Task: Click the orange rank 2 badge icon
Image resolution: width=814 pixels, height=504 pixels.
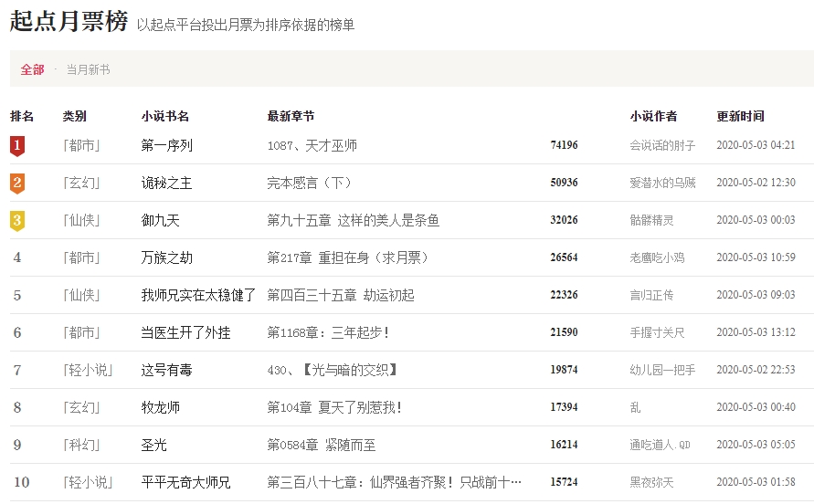Action: click(17, 183)
